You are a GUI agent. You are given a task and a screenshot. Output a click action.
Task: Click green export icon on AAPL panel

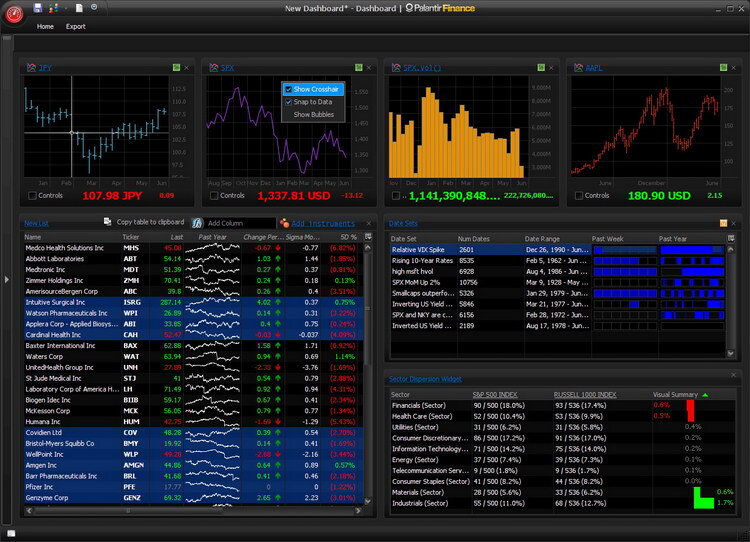click(x=723, y=67)
